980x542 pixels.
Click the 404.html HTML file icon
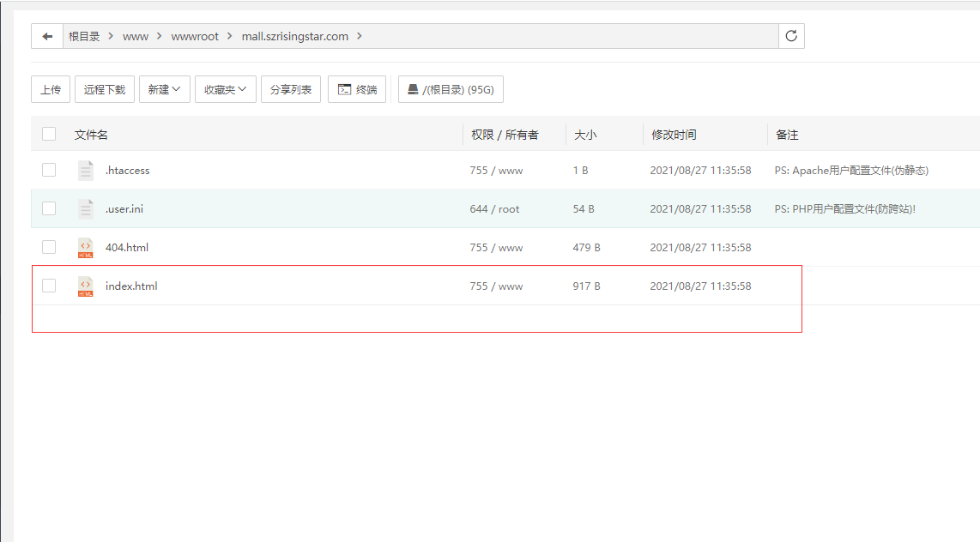(x=86, y=247)
